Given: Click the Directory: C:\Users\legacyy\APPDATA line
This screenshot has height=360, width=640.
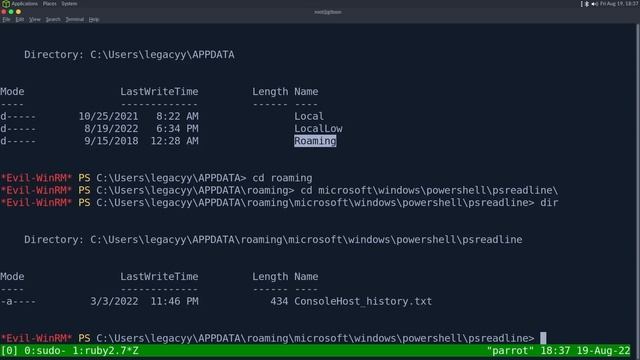Looking at the screenshot, I should pos(129,55).
